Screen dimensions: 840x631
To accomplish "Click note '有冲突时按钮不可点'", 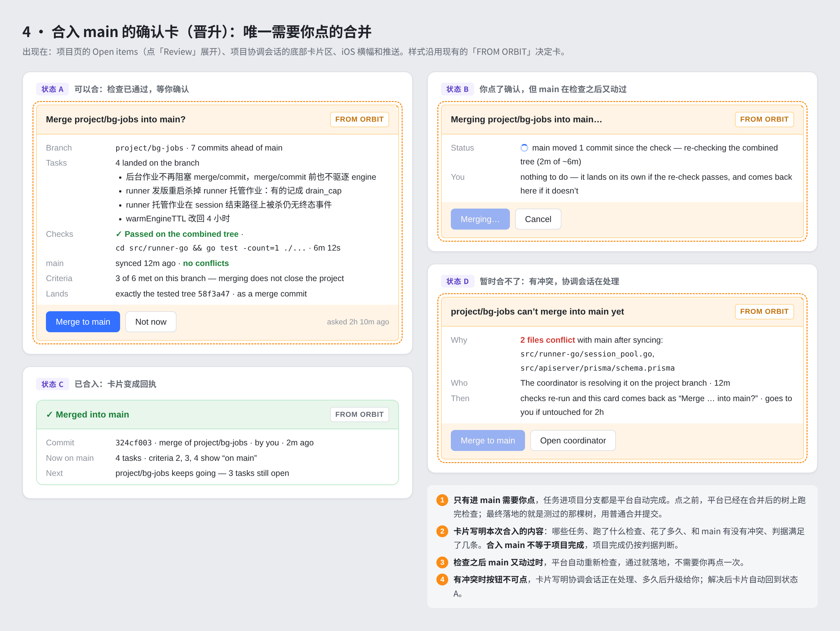I will coord(490,580).
